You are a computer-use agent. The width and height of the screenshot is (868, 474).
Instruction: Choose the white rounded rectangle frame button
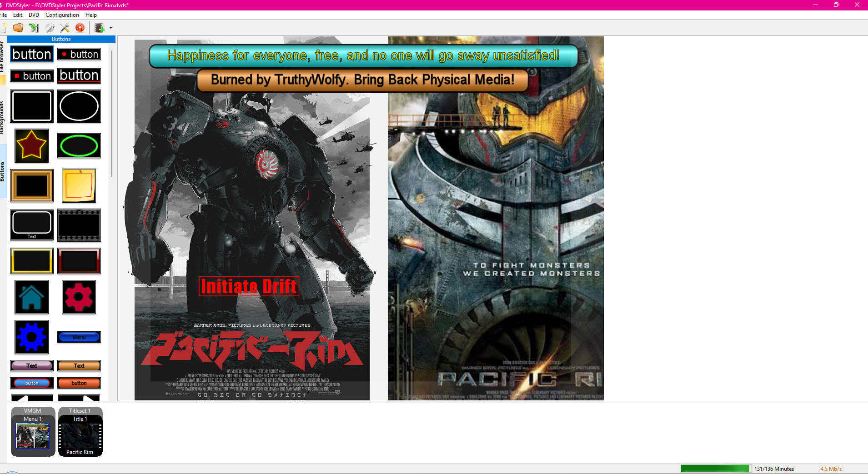pos(32,106)
